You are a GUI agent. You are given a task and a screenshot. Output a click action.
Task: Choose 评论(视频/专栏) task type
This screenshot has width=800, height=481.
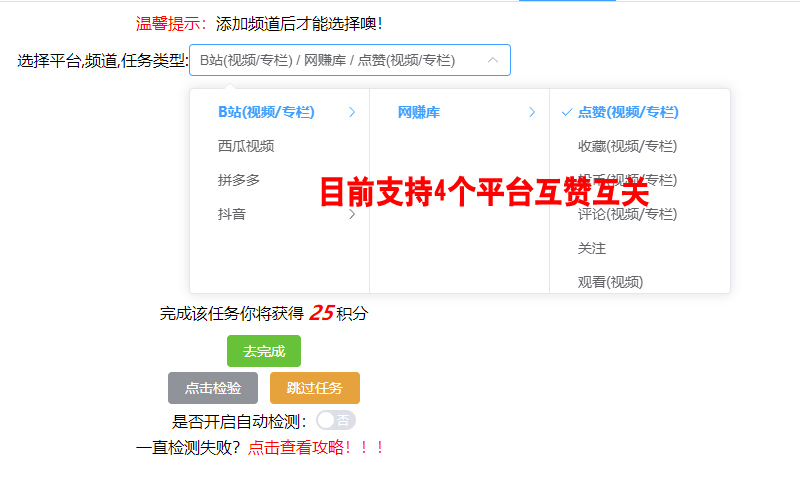[627, 214]
